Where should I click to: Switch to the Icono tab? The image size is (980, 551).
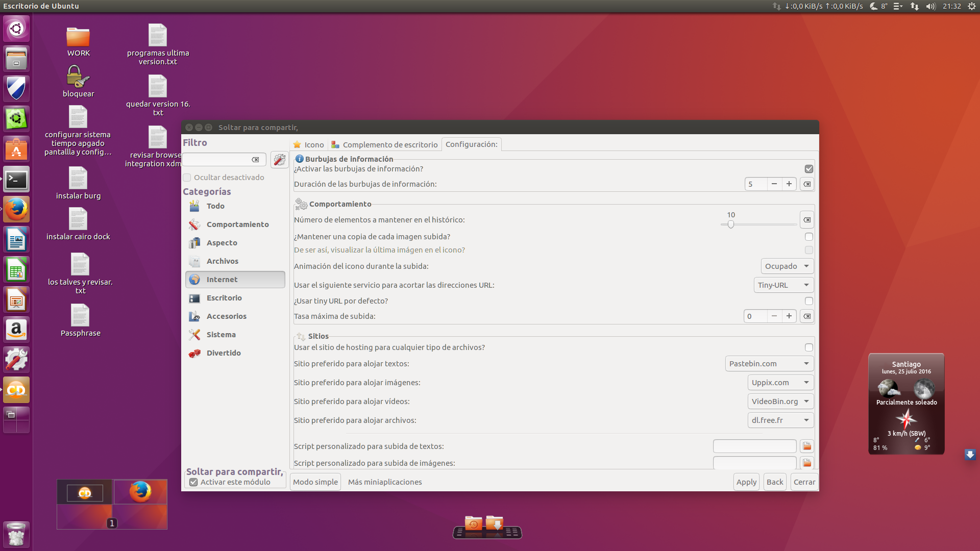pos(309,145)
